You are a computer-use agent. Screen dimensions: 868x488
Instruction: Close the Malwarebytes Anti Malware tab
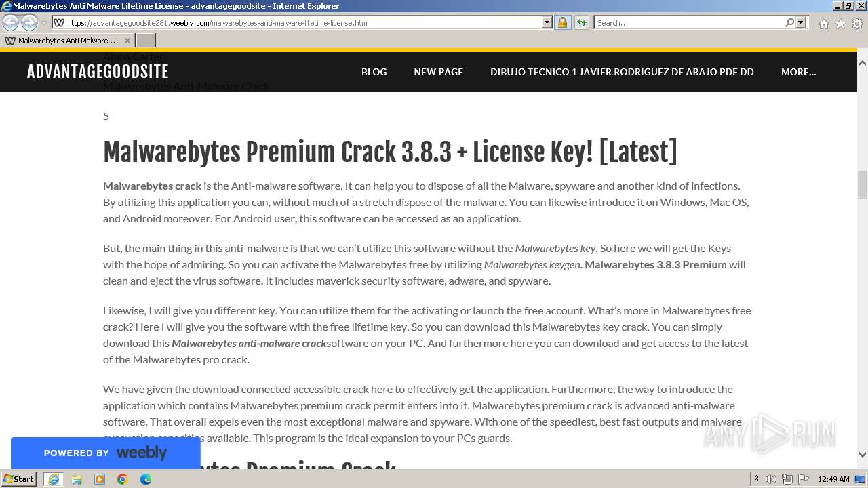tap(127, 41)
